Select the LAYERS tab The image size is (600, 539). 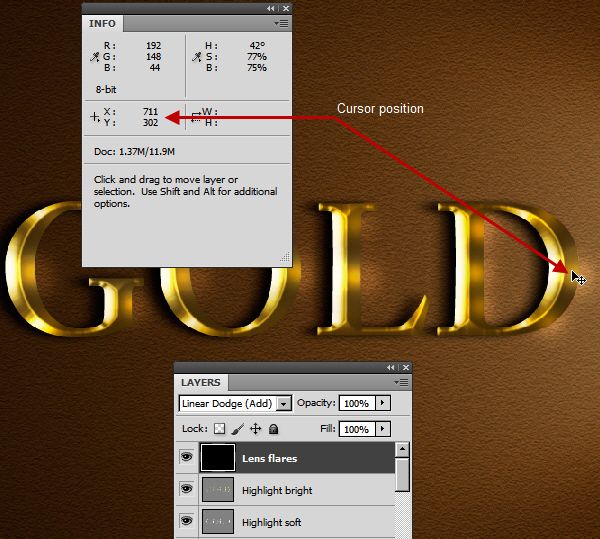click(x=201, y=383)
